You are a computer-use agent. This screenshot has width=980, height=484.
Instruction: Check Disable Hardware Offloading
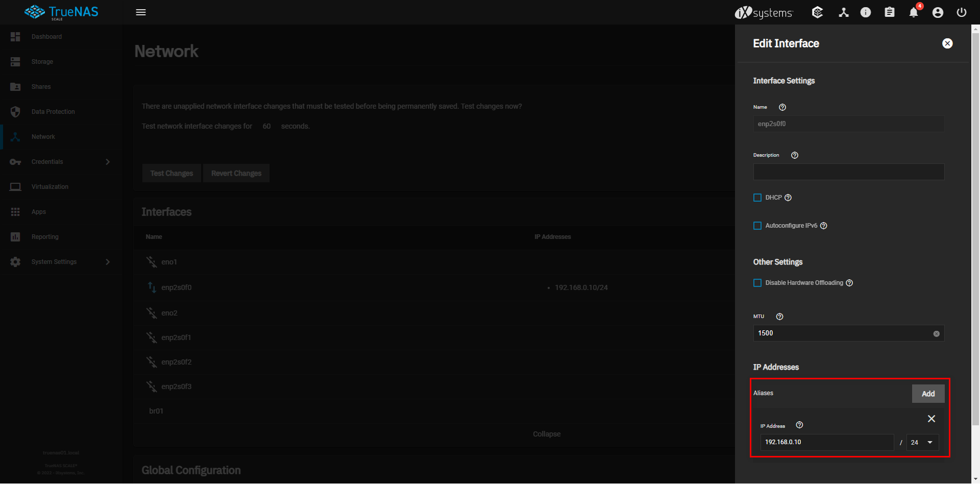click(x=757, y=283)
